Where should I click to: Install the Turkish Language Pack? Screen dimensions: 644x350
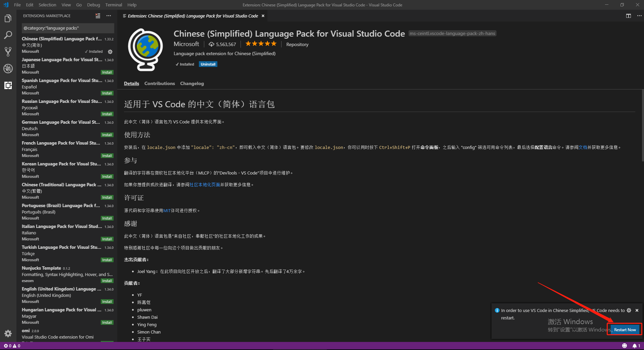pyautogui.click(x=107, y=260)
